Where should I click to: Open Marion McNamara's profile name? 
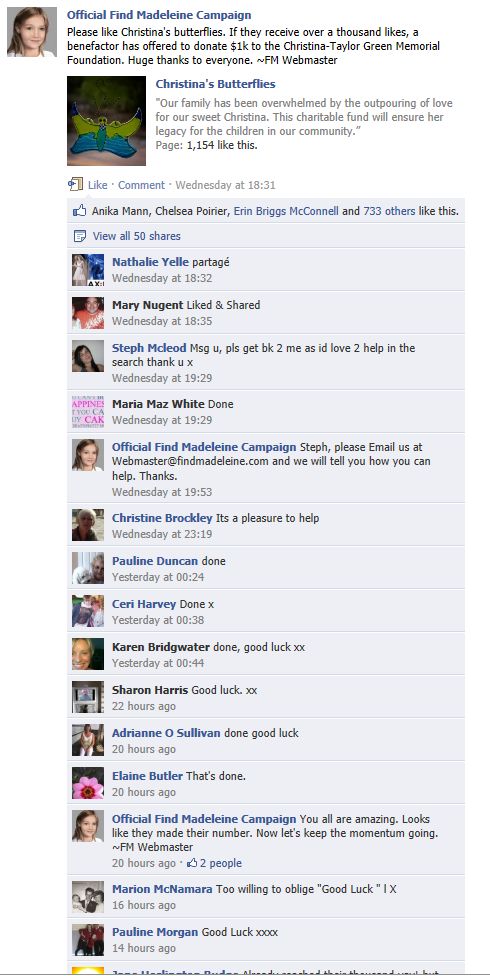click(x=163, y=889)
